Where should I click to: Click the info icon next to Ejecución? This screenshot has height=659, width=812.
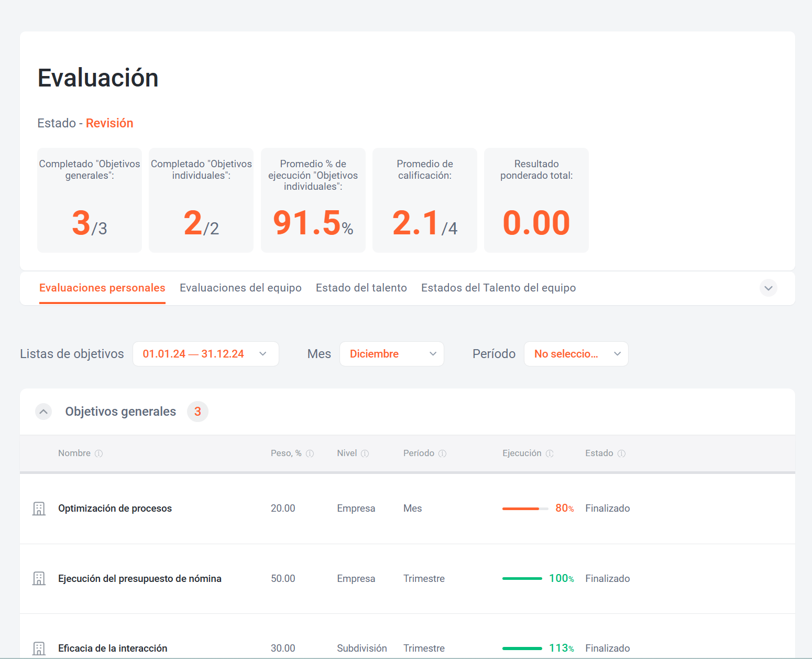(x=550, y=453)
